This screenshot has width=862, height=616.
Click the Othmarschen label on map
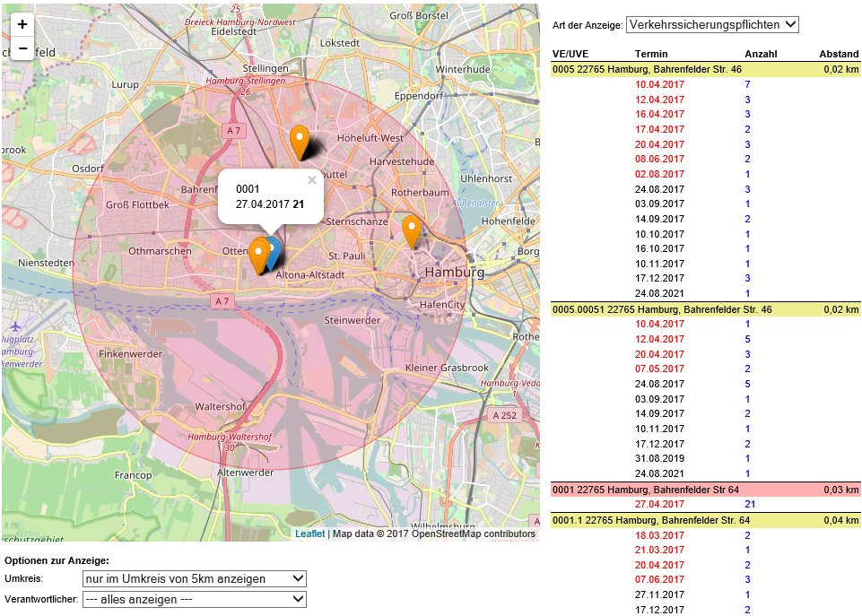(160, 251)
